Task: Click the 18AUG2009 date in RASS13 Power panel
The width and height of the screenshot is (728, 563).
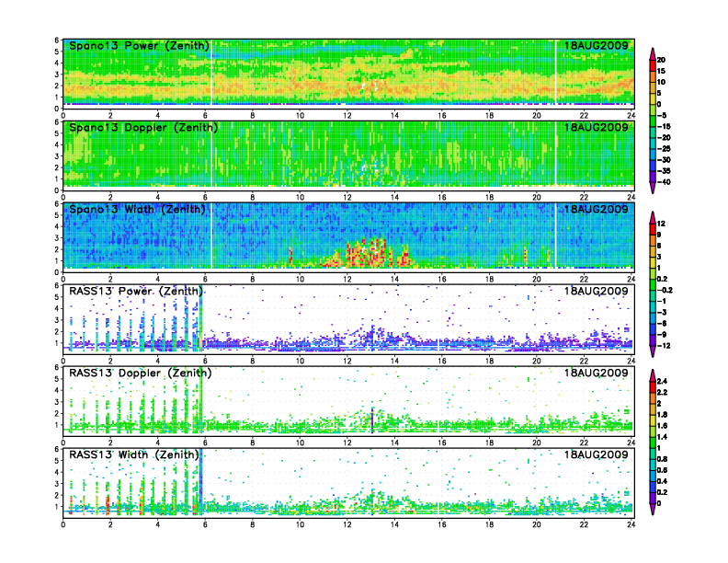Action: [x=597, y=291]
